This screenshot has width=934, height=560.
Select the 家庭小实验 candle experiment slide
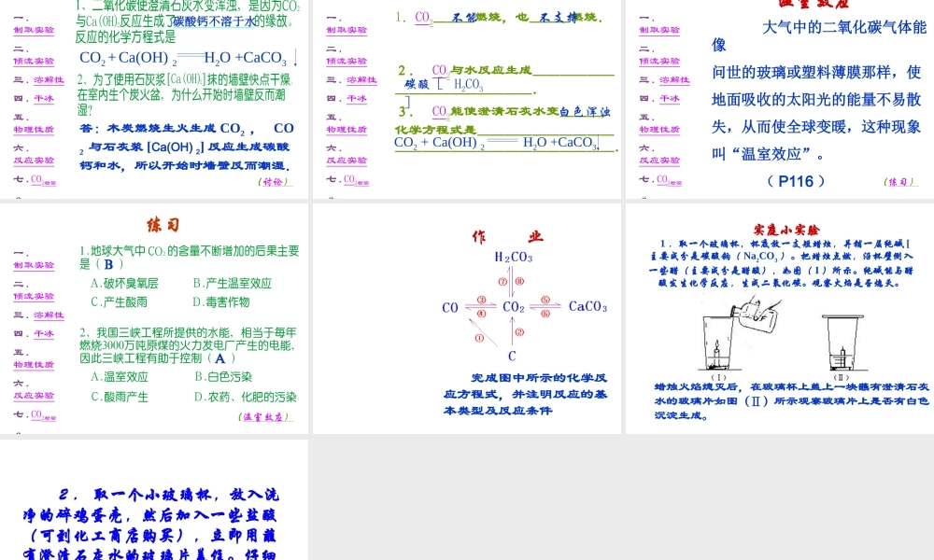coord(780,318)
